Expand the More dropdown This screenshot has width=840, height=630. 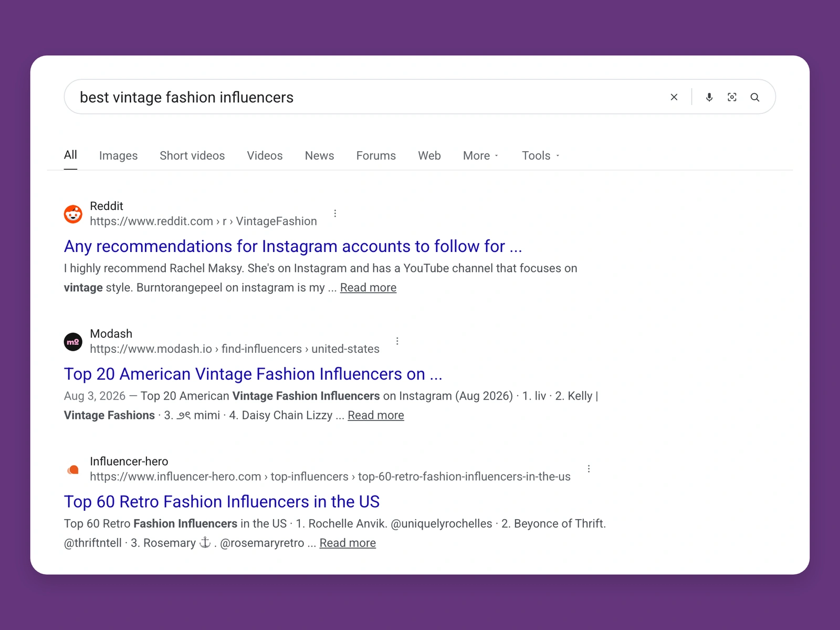point(481,155)
